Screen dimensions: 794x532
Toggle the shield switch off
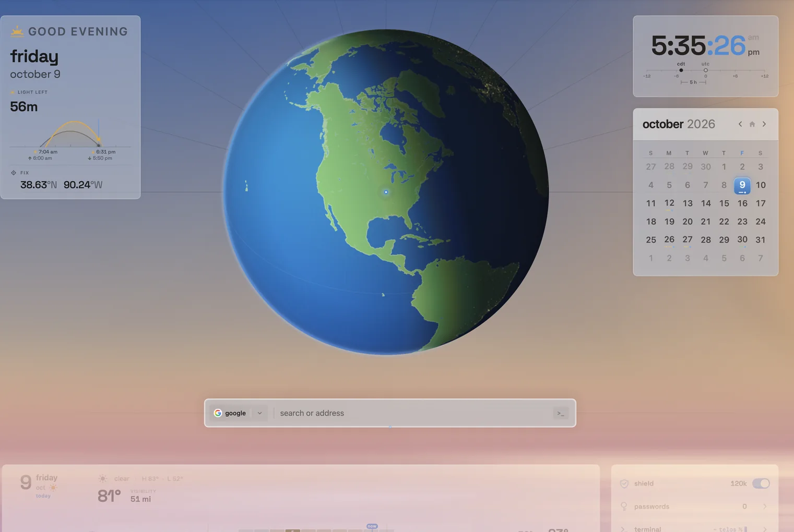pos(761,483)
